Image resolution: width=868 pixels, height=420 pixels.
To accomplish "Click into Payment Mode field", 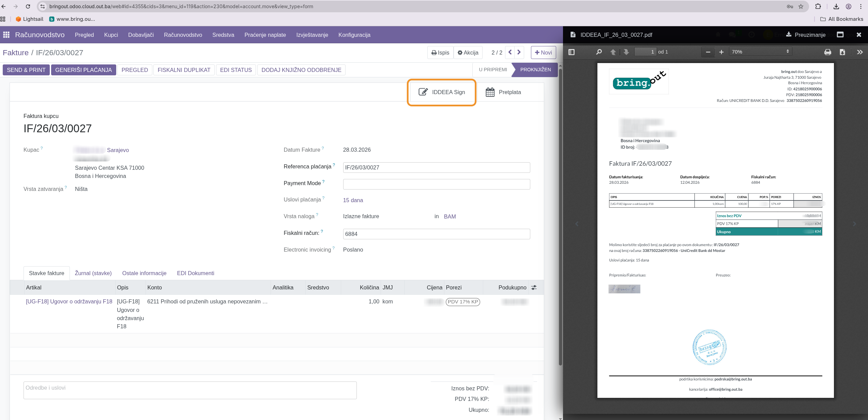I will (436, 184).
